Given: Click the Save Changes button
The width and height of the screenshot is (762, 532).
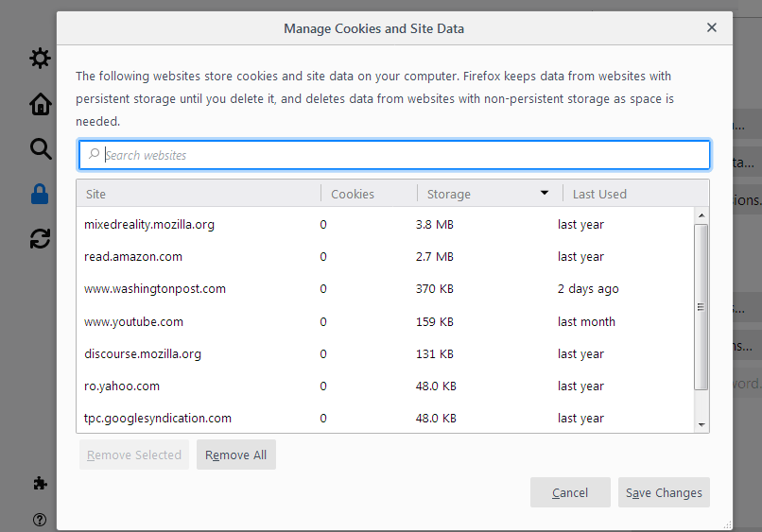Looking at the screenshot, I should pos(664,492).
